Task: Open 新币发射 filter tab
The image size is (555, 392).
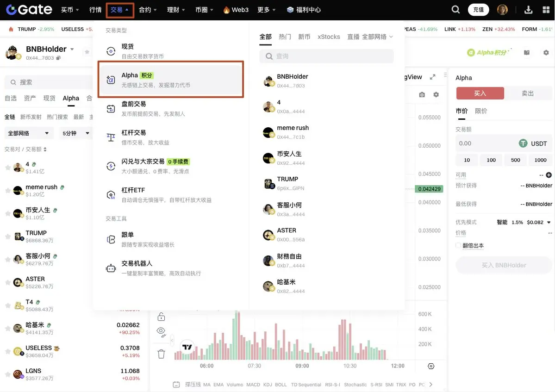Action: pyautogui.click(x=31, y=117)
